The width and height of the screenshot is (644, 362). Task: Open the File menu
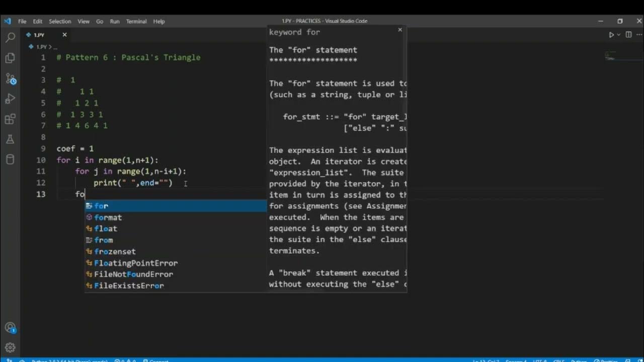[x=22, y=21]
